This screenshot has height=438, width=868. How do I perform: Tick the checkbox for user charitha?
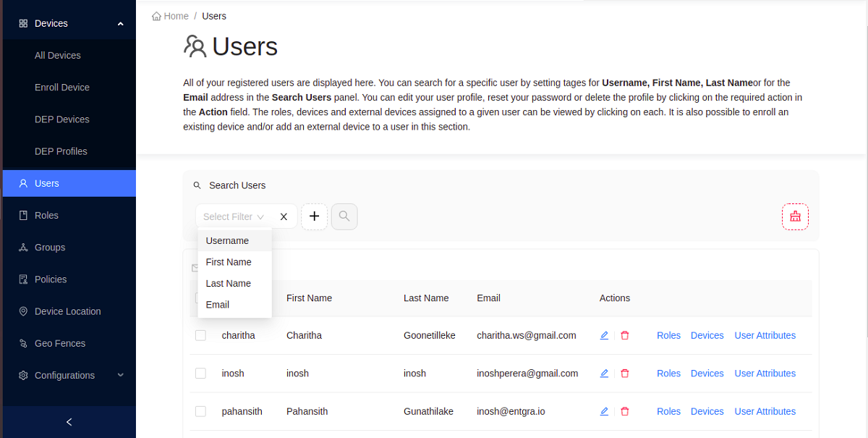coord(200,335)
